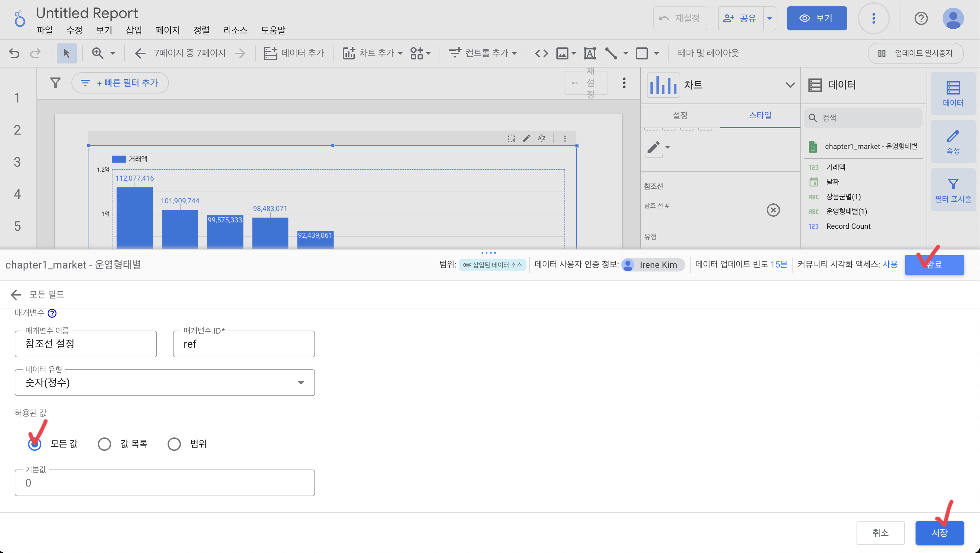The image size is (980, 553).
Task: Switch to the 설정 tab
Action: (680, 115)
